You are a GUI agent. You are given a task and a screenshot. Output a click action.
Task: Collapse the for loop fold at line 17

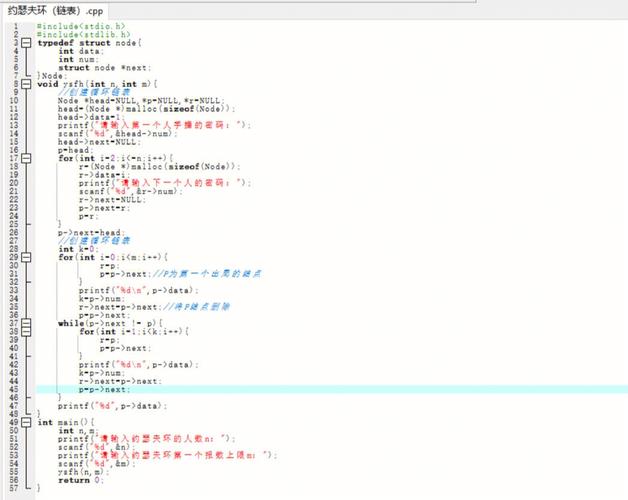(27, 158)
